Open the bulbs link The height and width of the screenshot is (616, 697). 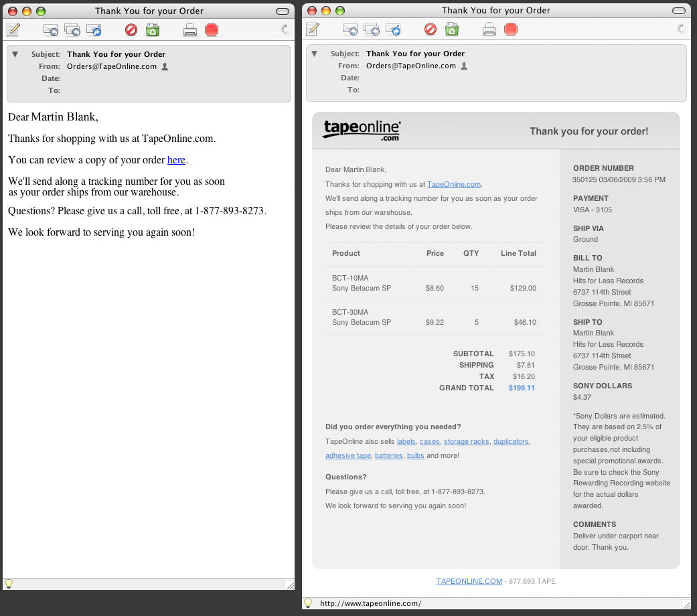tap(415, 455)
